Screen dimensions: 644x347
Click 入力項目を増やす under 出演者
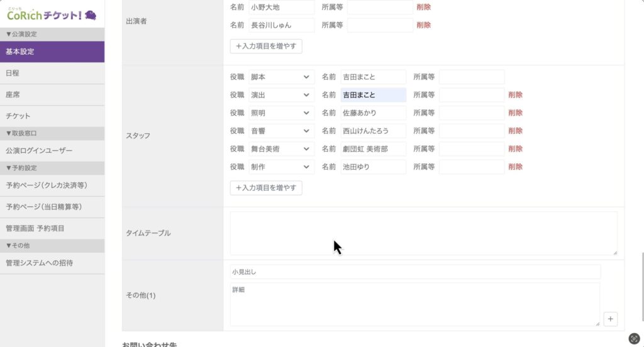pos(266,46)
